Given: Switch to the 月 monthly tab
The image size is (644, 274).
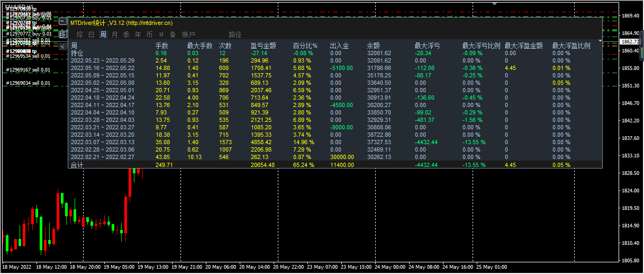Looking at the screenshot, I should click(114, 34).
